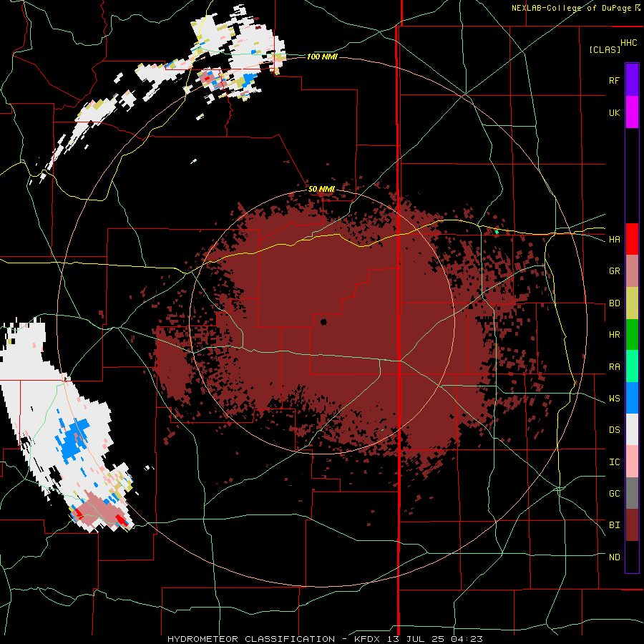Viewport: 644px width, 644px height.
Task: Click the HHC product label
Action: (x=629, y=43)
